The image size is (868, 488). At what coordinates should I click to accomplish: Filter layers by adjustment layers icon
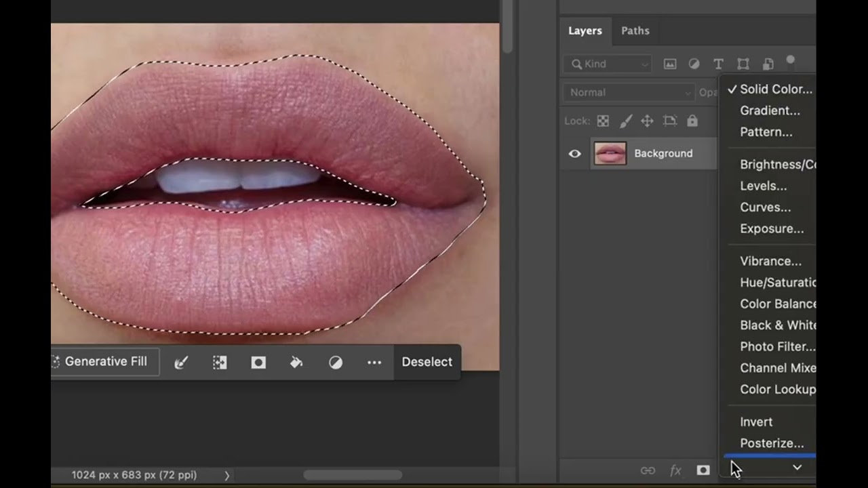694,64
